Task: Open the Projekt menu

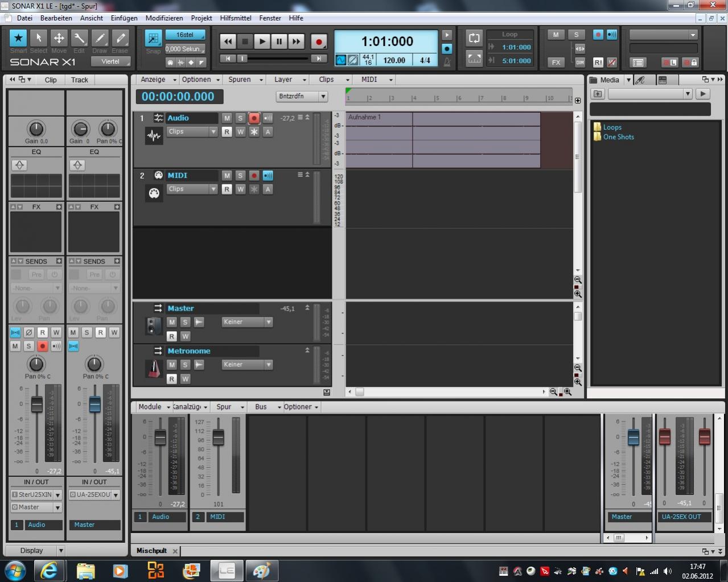Action: point(201,18)
